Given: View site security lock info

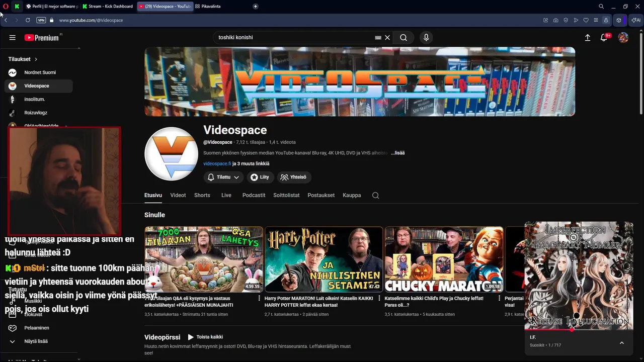Looking at the screenshot, I should [51, 20].
